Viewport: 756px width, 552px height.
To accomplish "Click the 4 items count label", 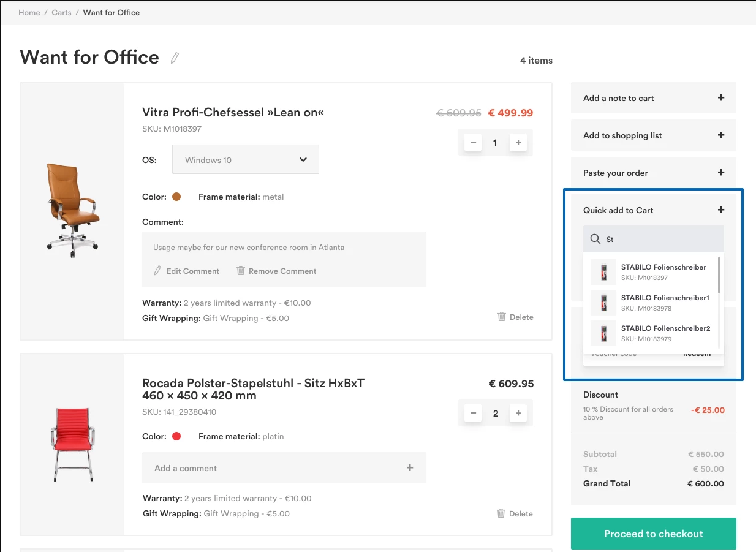I will (536, 61).
